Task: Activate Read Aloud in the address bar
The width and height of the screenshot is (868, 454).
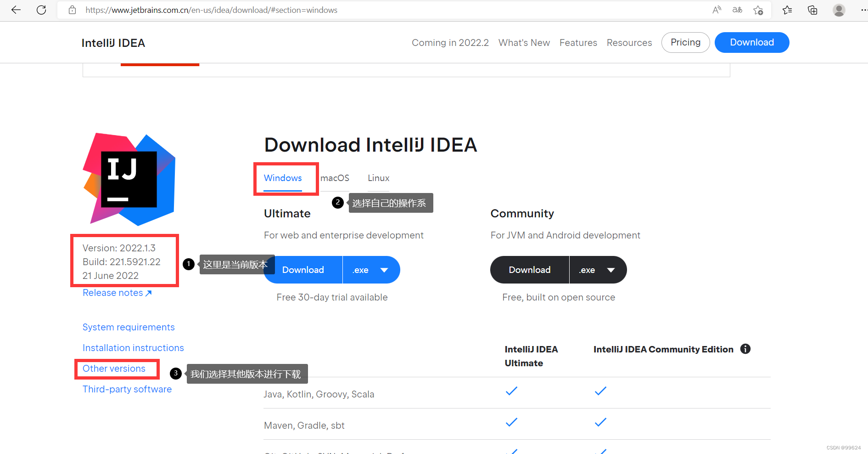Action: tap(717, 10)
